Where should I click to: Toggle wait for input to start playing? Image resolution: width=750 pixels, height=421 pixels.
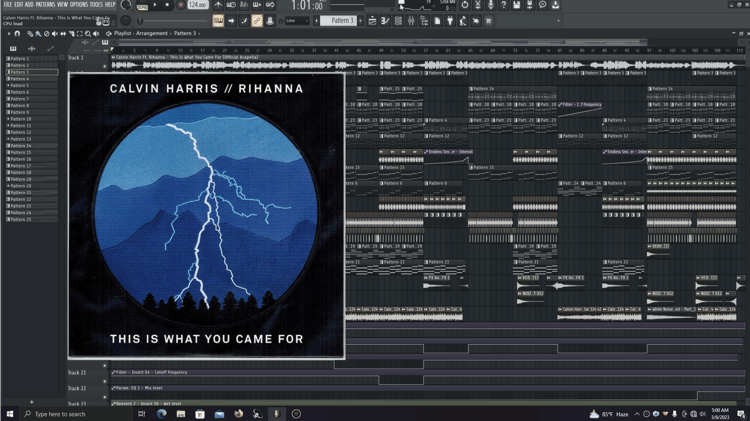[x=231, y=5]
